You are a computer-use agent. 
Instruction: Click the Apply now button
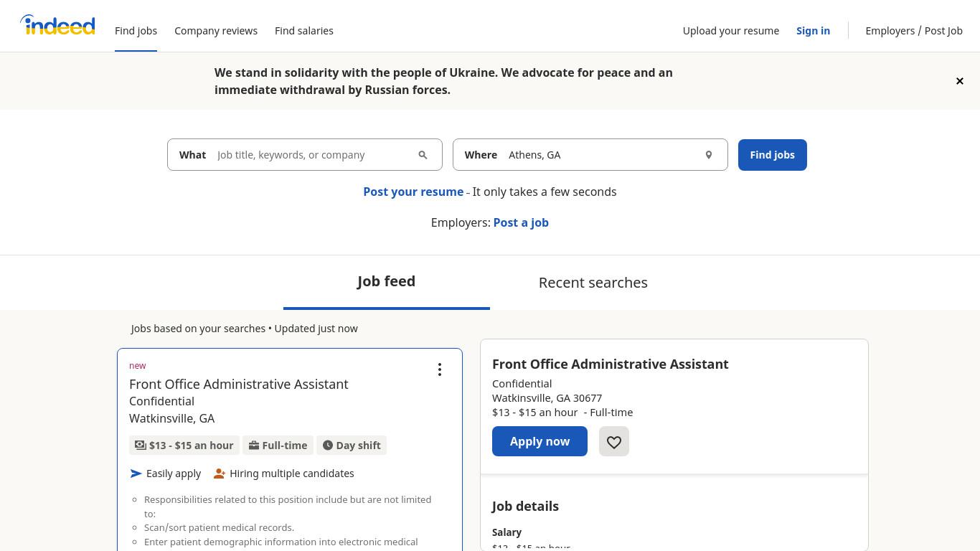pos(540,441)
